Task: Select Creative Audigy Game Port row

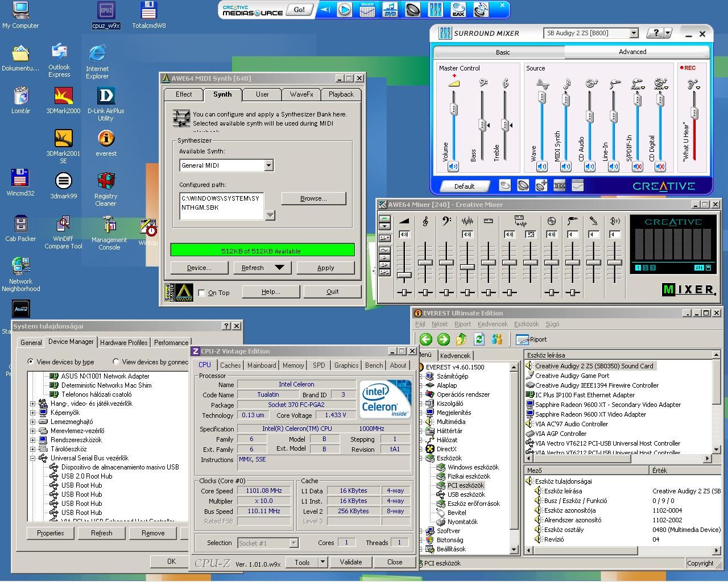Action: click(x=572, y=376)
